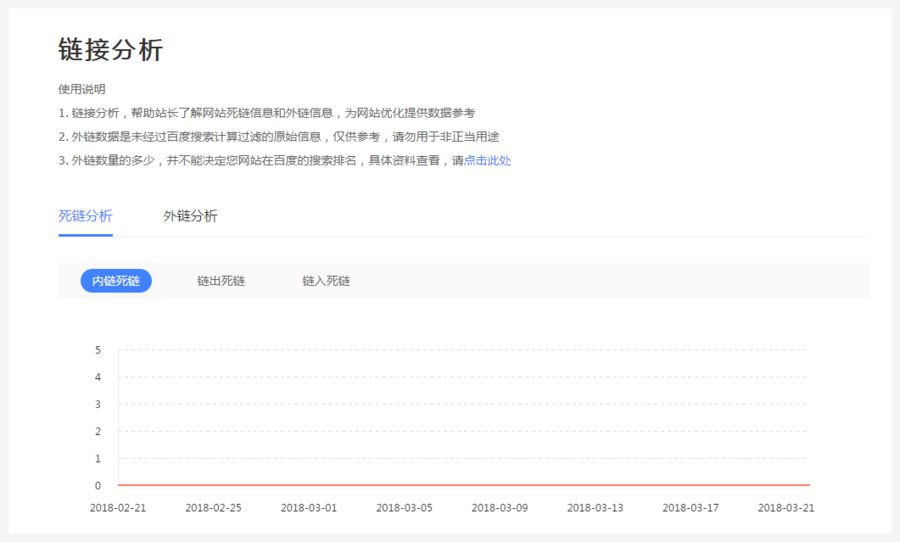Click the y-axis value 3 label
Screen dimensions: 900x542
(x=98, y=404)
